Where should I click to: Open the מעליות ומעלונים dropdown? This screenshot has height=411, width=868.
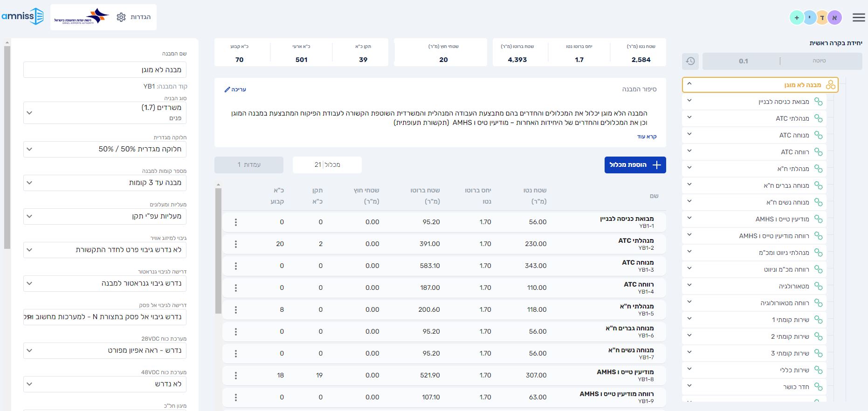105,216
